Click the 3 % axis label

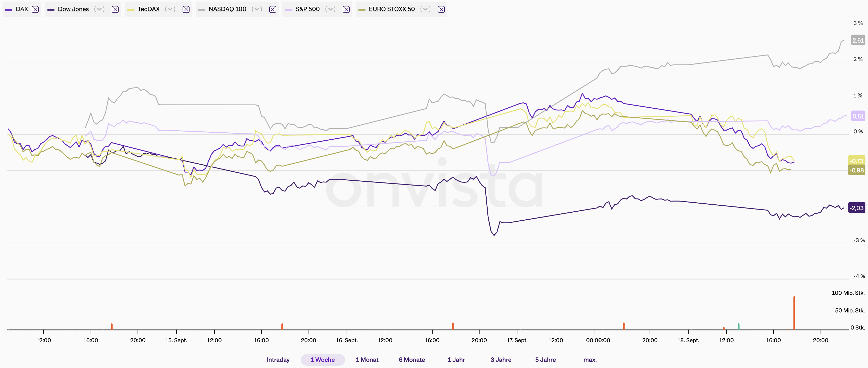click(x=858, y=23)
